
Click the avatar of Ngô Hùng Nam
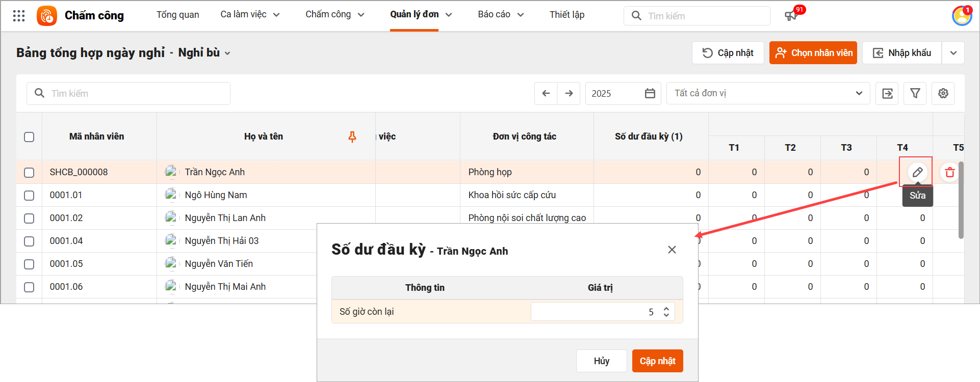pos(171,195)
